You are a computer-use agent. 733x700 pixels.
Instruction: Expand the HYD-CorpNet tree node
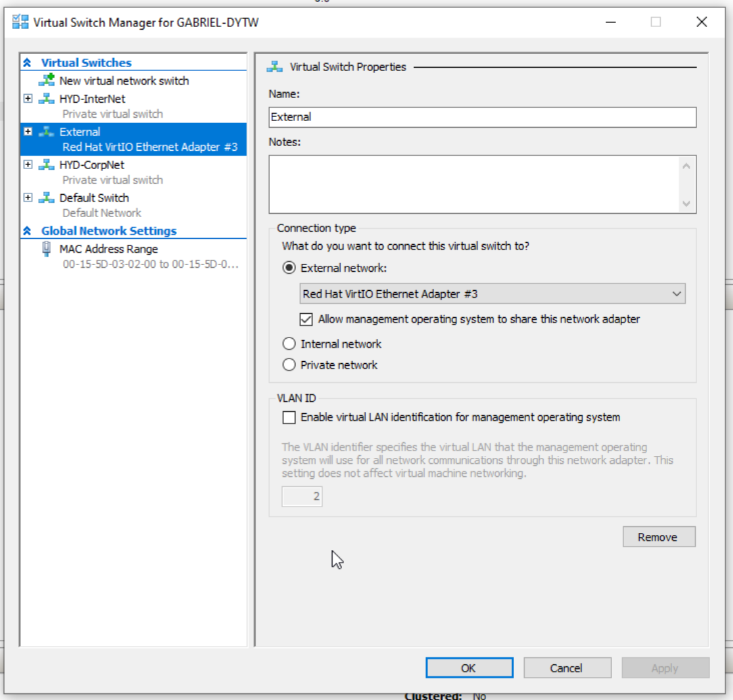pos(28,164)
